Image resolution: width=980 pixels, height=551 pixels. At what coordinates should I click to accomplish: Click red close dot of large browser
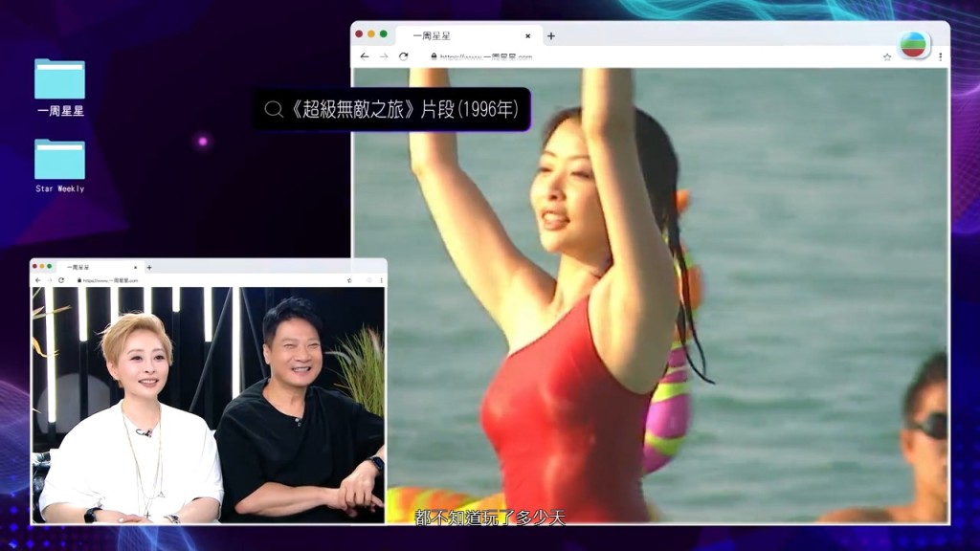[x=359, y=33]
